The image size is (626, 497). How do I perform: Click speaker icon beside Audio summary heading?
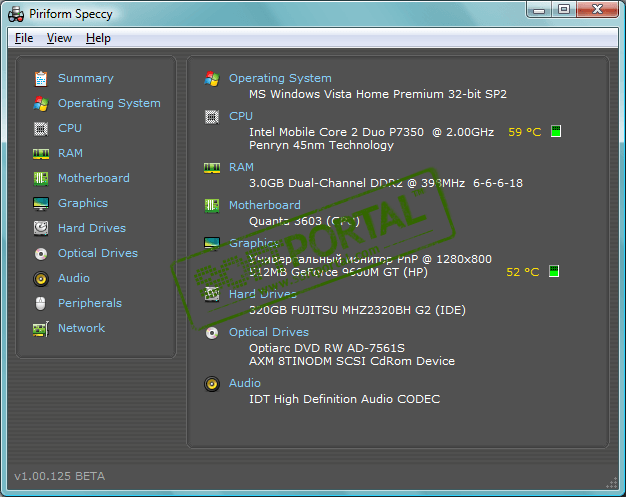212,384
